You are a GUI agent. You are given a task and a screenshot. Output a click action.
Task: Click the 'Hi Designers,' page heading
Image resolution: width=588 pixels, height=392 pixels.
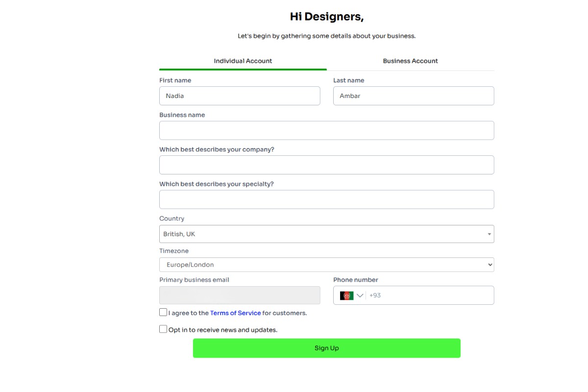pyautogui.click(x=326, y=17)
